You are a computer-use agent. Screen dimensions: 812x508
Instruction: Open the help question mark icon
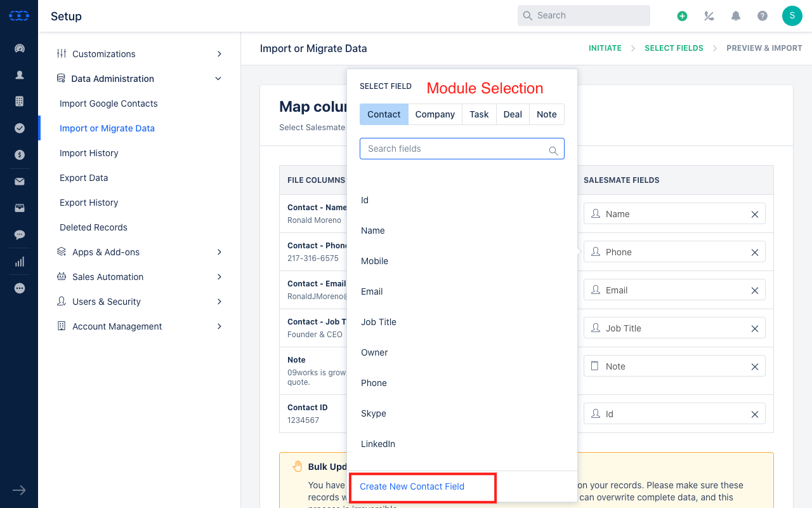click(x=763, y=16)
